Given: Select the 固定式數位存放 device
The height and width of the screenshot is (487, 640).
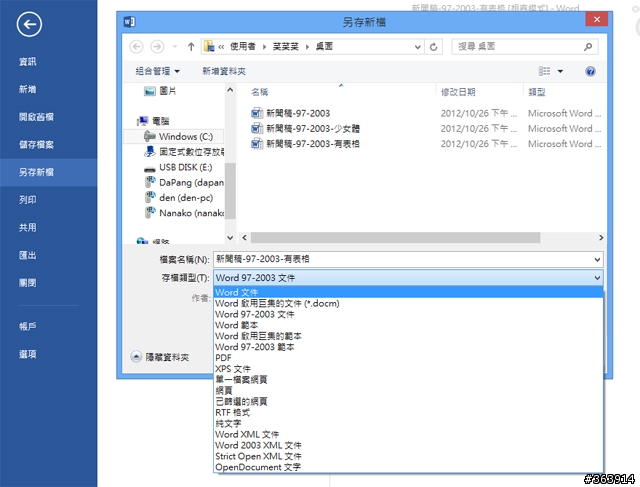Looking at the screenshot, I should coord(184,152).
